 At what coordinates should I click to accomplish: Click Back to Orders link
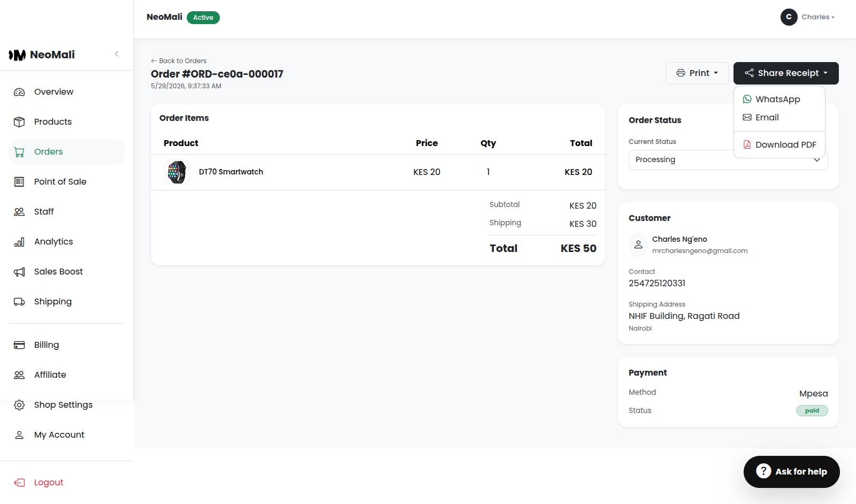[179, 61]
